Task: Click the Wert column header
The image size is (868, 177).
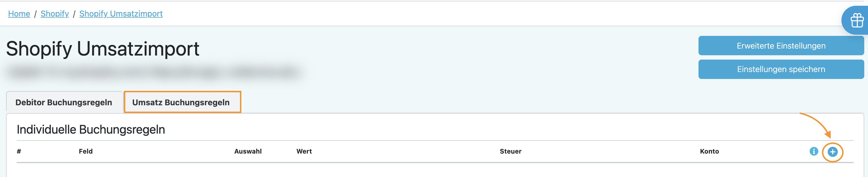Action: pos(304,151)
